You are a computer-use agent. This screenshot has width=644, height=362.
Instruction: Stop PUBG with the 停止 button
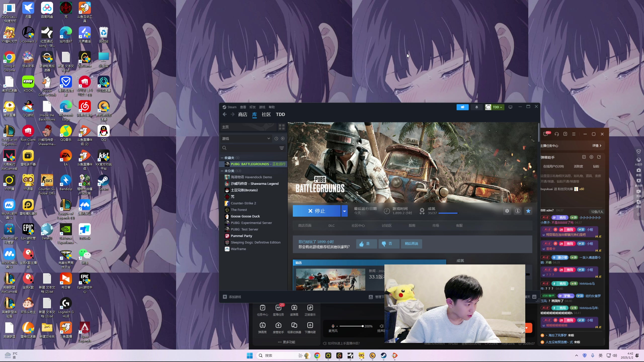(x=316, y=211)
